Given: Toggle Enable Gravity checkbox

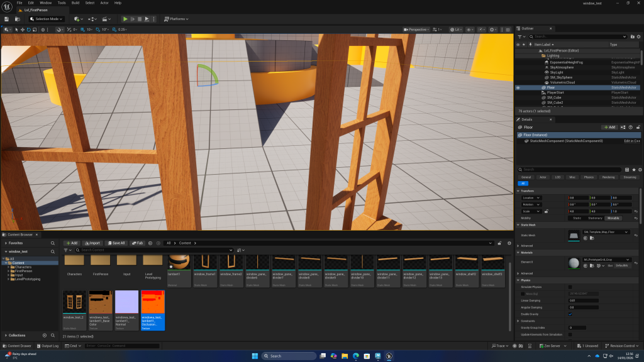Looking at the screenshot, I should (570, 314).
